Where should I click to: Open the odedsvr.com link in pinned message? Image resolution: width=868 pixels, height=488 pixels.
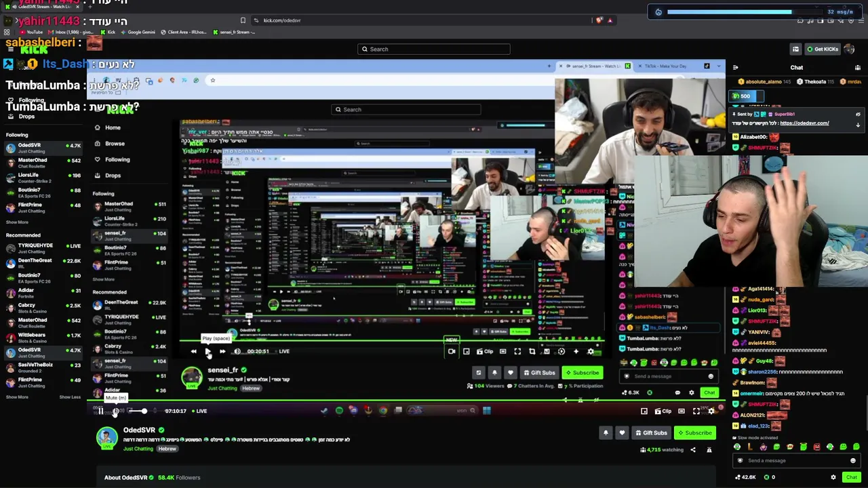(804, 123)
